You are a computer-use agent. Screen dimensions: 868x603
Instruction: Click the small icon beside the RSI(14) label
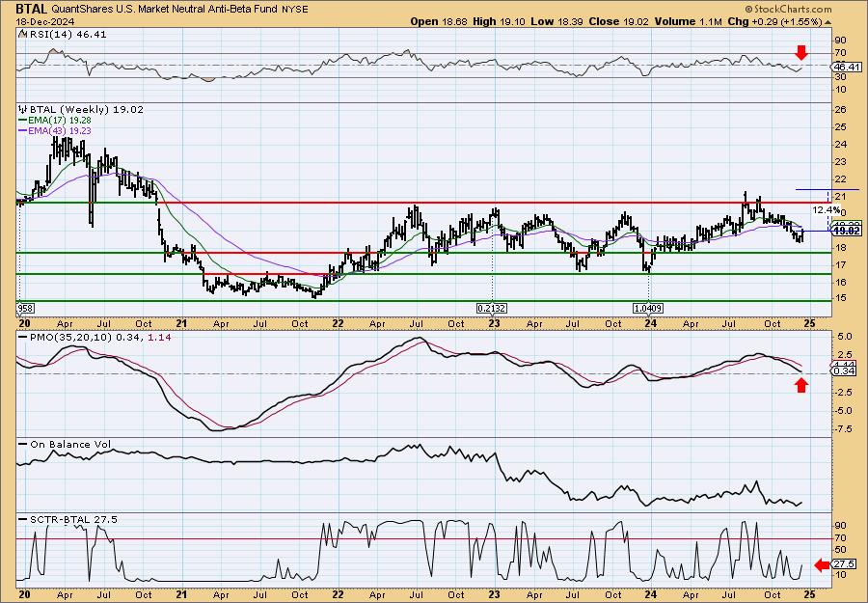(x=22, y=34)
